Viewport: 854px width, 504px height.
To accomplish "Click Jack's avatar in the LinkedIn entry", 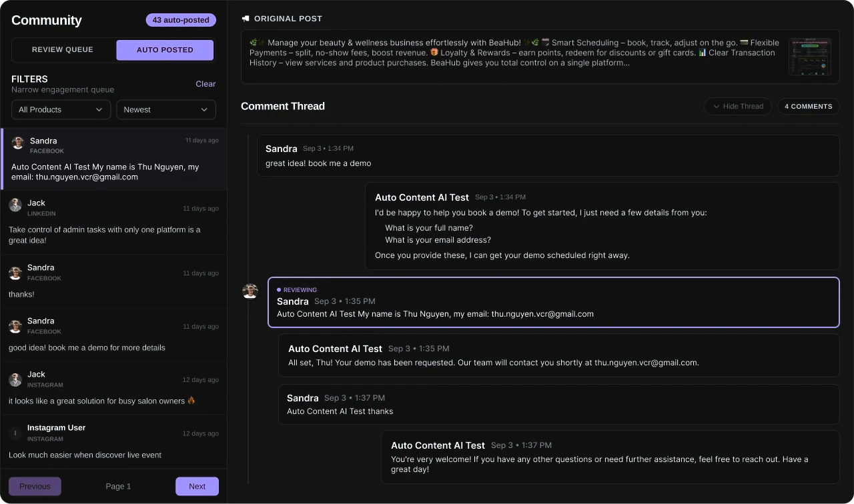I will [x=15, y=205].
